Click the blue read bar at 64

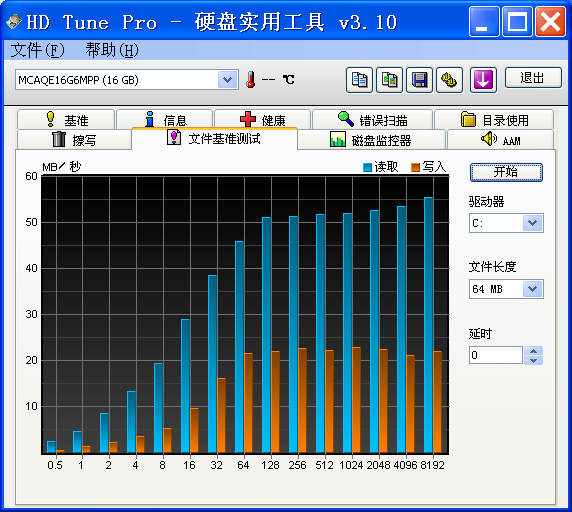(239, 347)
